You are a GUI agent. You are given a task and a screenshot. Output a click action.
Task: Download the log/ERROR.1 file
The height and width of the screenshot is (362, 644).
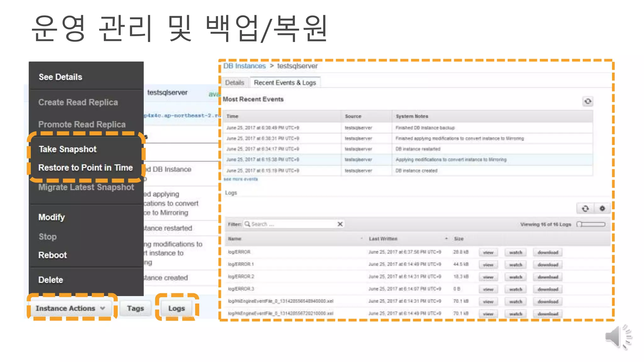[547, 265]
